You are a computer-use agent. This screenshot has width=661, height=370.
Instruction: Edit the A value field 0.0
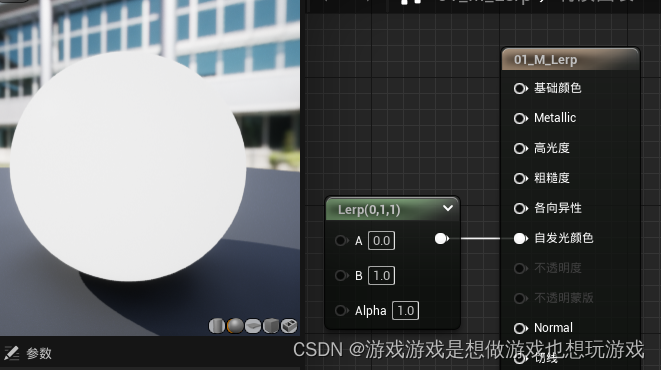(382, 241)
